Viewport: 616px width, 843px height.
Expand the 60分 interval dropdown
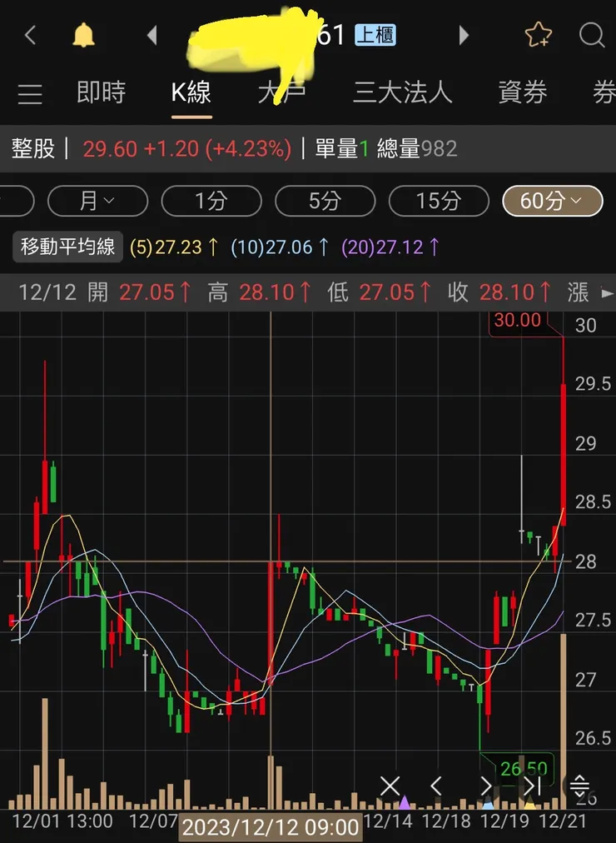[x=552, y=201]
